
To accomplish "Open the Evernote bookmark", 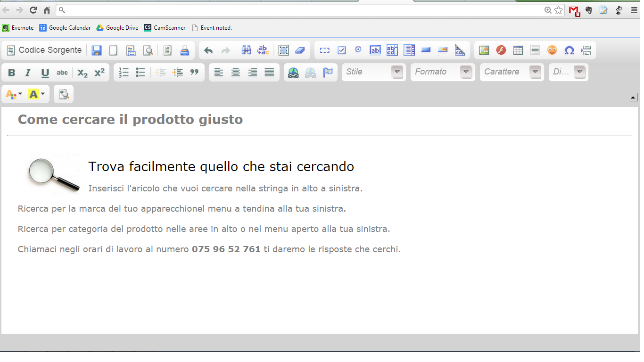I will (x=18, y=28).
